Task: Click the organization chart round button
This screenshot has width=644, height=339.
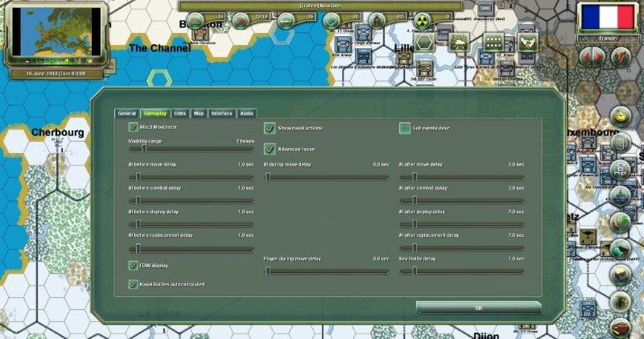Action: point(620,169)
